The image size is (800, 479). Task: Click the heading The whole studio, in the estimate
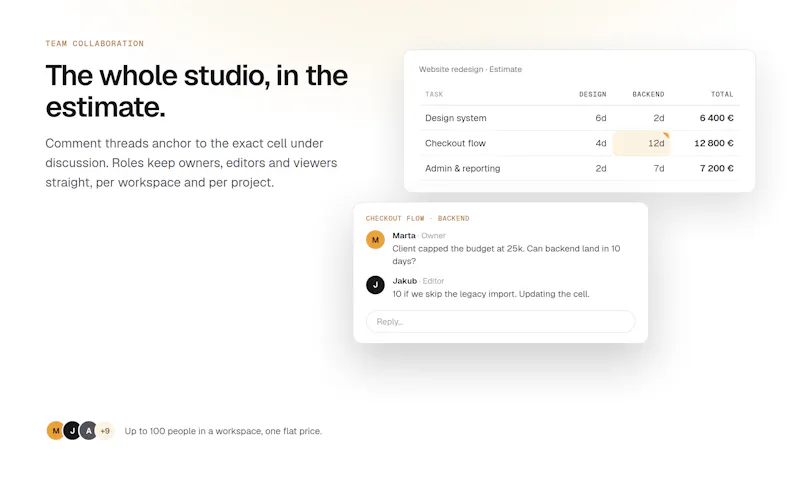[x=196, y=91]
